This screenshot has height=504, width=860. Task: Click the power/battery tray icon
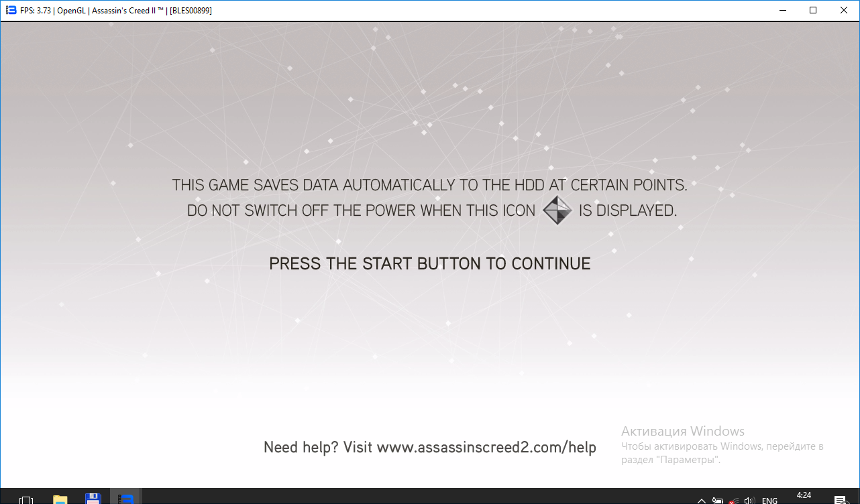click(718, 501)
